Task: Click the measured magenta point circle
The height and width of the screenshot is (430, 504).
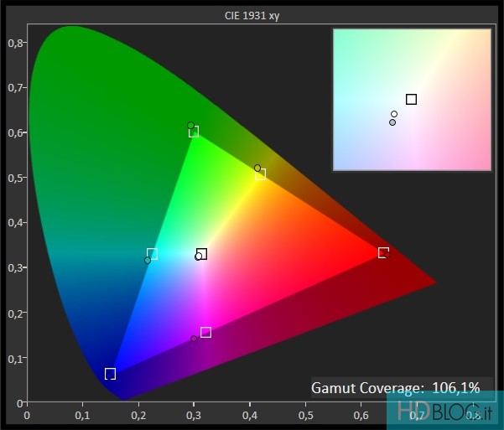Action: tap(194, 339)
